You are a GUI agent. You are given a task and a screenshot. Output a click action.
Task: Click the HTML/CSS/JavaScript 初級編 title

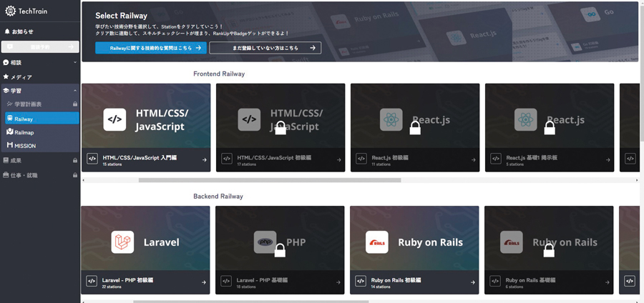(274, 157)
